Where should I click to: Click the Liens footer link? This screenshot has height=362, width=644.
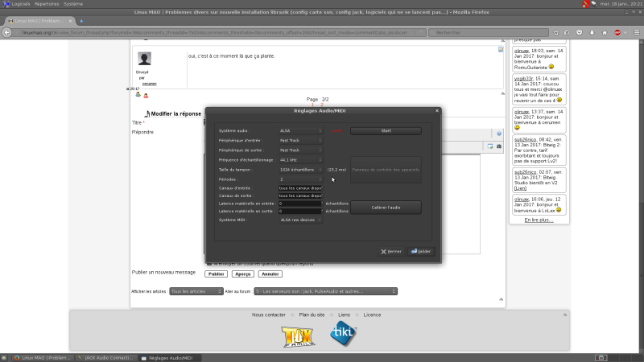(x=345, y=315)
